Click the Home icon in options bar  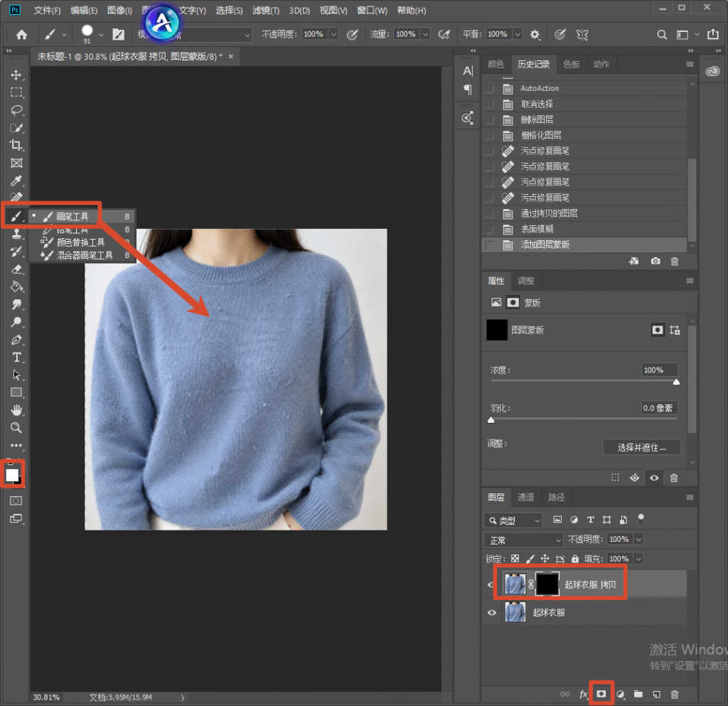pyautogui.click(x=21, y=34)
